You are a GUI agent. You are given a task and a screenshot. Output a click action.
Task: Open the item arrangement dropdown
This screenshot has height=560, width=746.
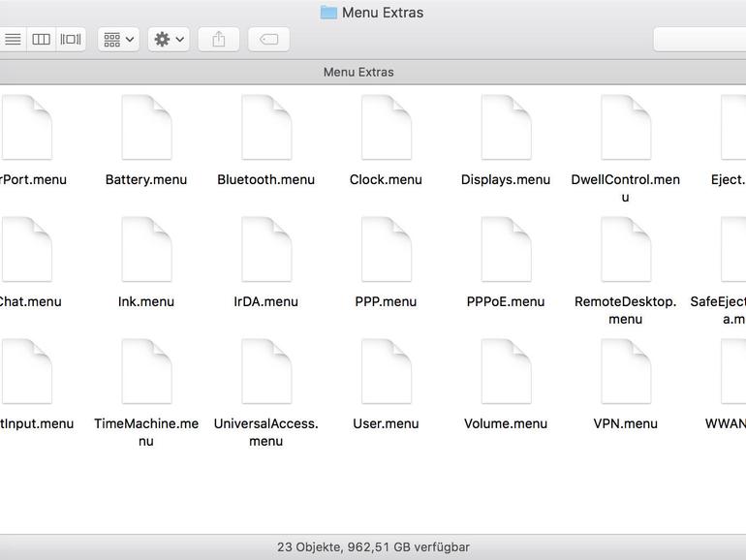click(x=119, y=39)
